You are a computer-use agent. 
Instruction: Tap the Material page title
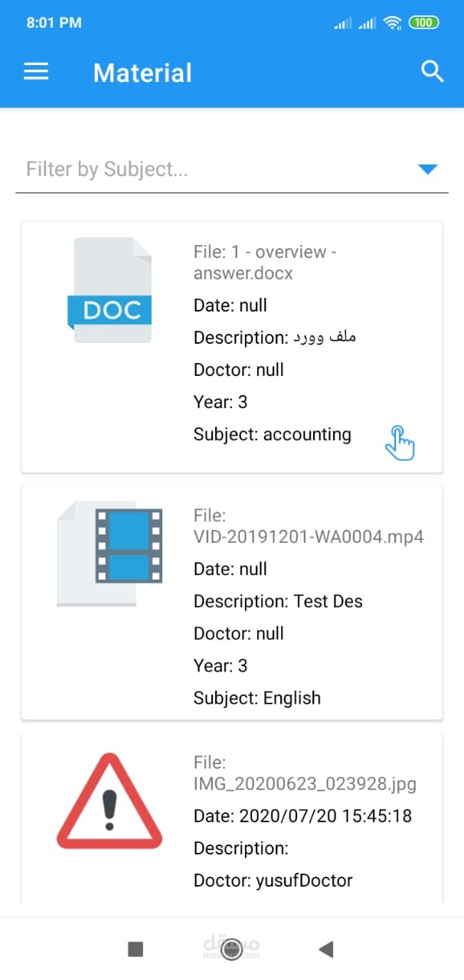(x=142, y=73)
